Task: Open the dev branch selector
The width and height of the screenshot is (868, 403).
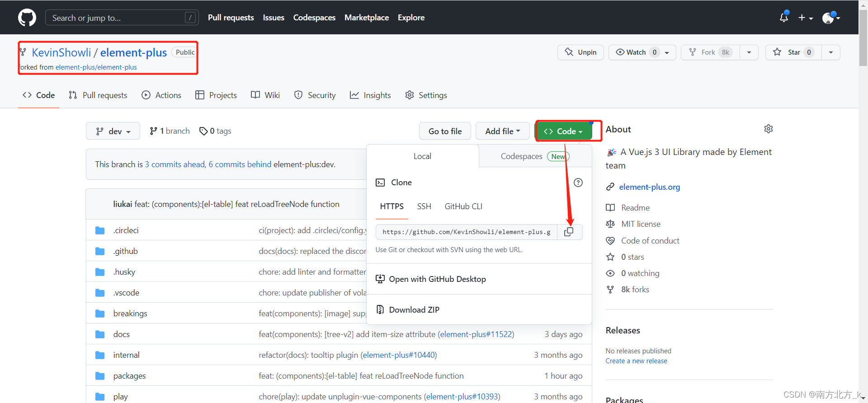Action: [113, 131]
